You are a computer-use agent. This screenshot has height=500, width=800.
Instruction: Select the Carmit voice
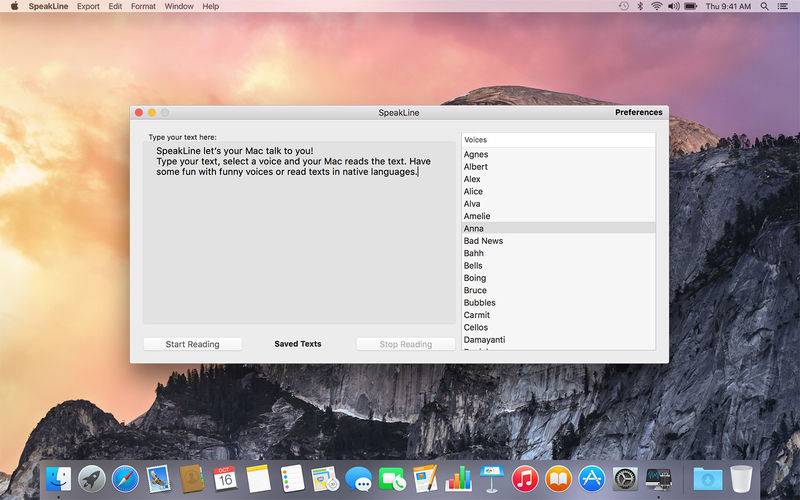pyautogui.click(x=559, y=315)
